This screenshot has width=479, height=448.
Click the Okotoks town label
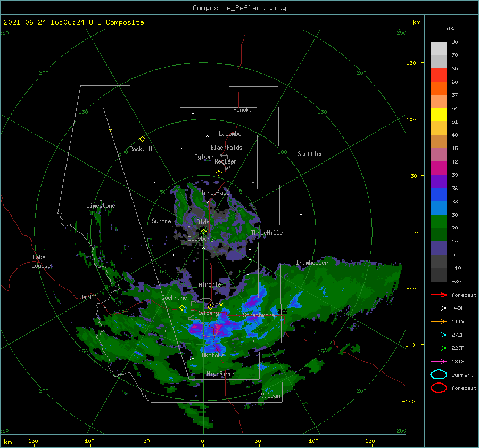213,355
